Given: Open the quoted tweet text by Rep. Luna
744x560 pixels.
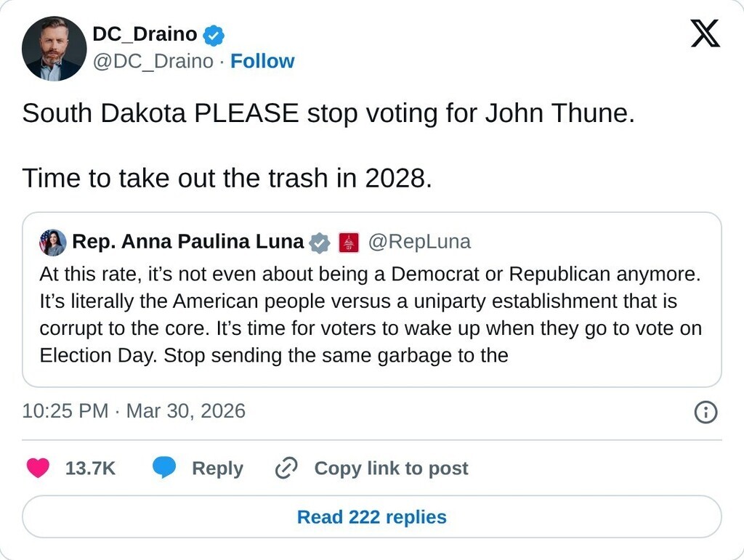Looking at the screenshot, I should (x=371, y=315).
